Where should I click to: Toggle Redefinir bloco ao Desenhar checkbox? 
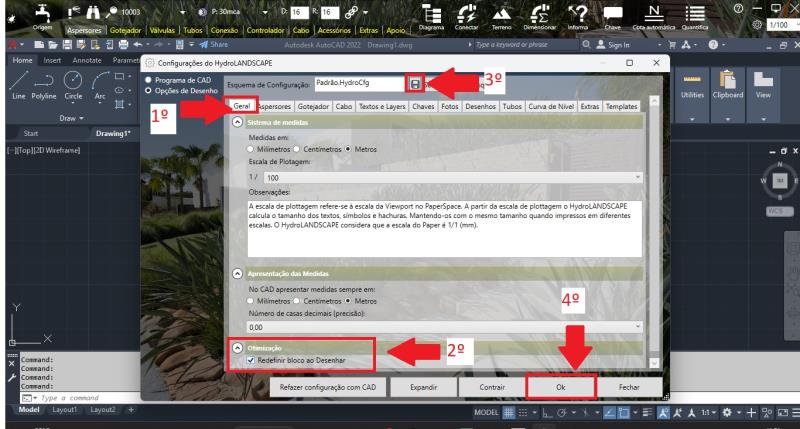click(x=251, y=360)
